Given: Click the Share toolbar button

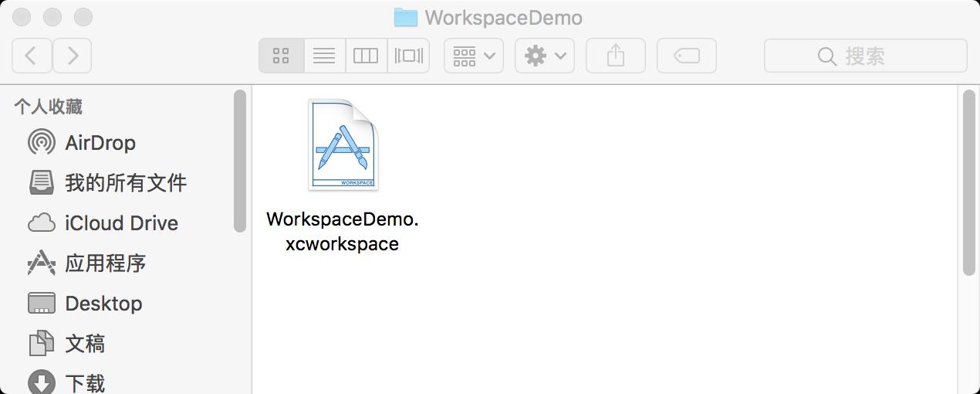Looking at the screenshot, I should (x=616, y=56).
